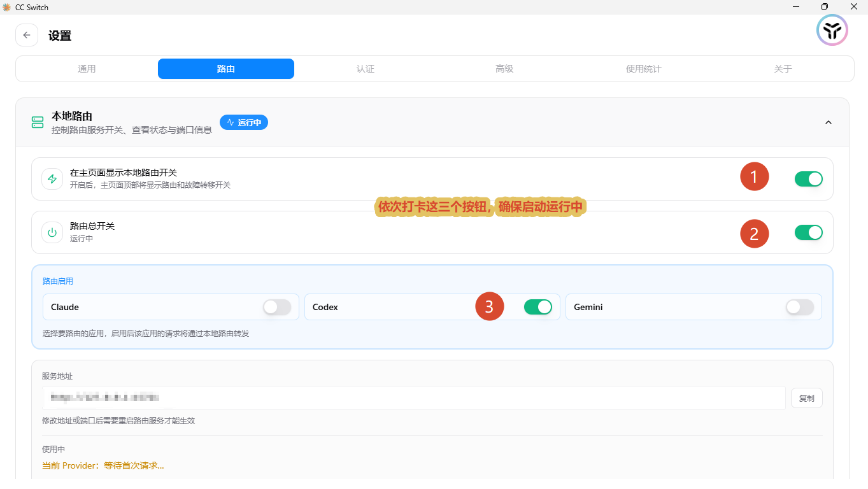
Task: Click the CC Switch title bar app icon
Action: (7, 7)
